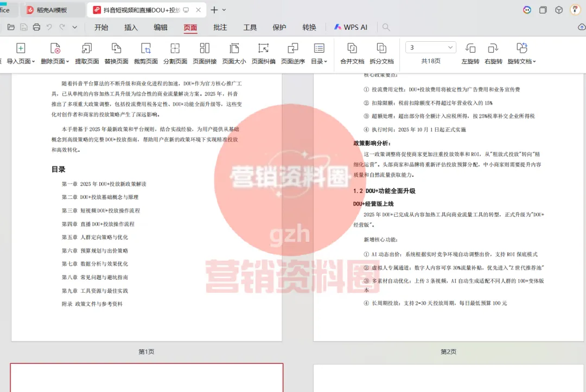
Task: Expand the 删除页面 dropdown arrow
Action: [68, 62]
